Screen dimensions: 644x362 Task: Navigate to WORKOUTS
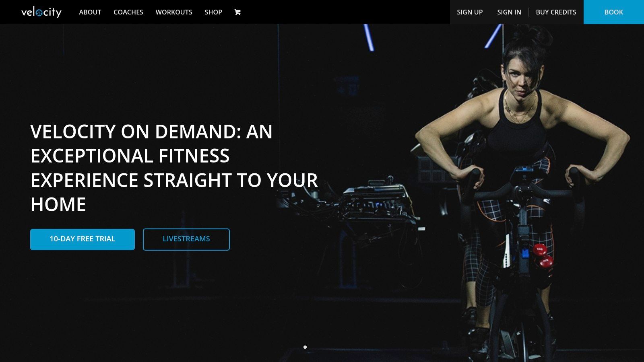pos(174,12)
